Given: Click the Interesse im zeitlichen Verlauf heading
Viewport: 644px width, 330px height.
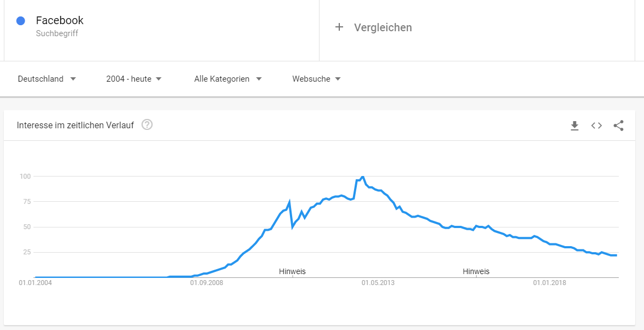Looking at the screenshot, I should [75, 126].
